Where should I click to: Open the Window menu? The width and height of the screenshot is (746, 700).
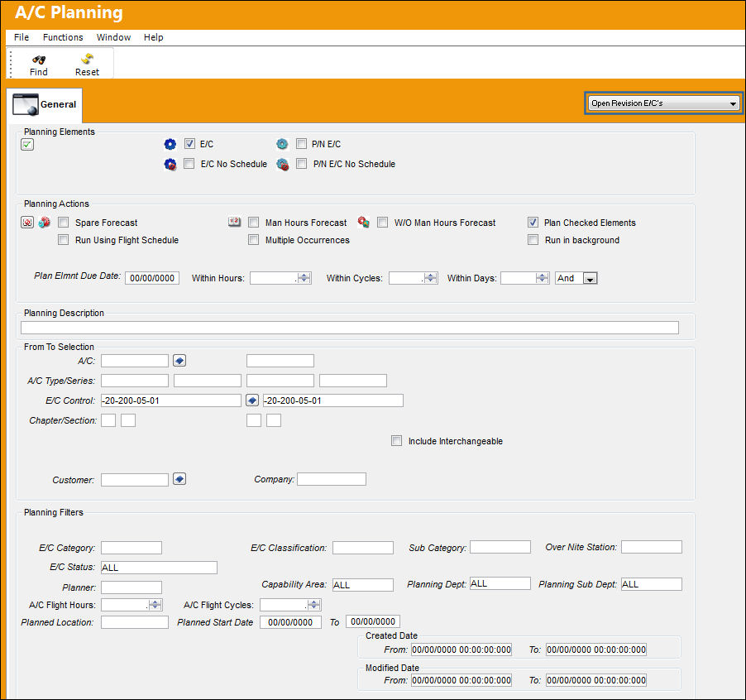pos(113,37)
